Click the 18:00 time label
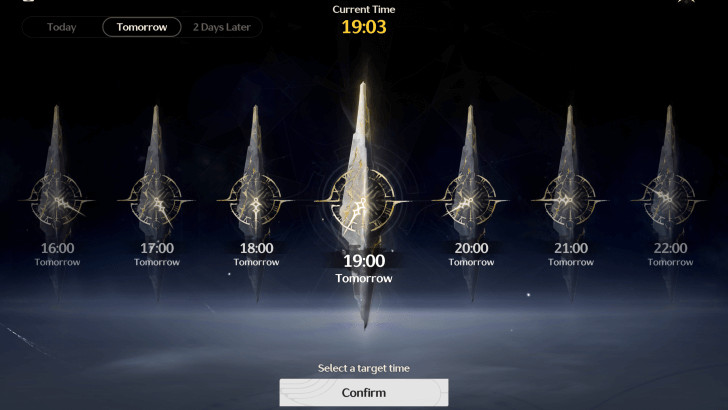728x410 pixels. [x=256, y=248]
